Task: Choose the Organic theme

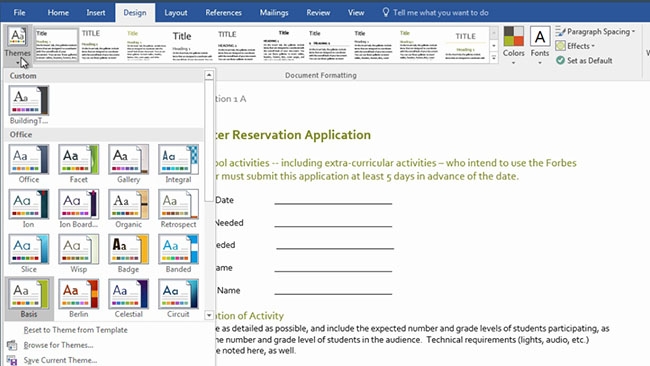Action: 129,208
